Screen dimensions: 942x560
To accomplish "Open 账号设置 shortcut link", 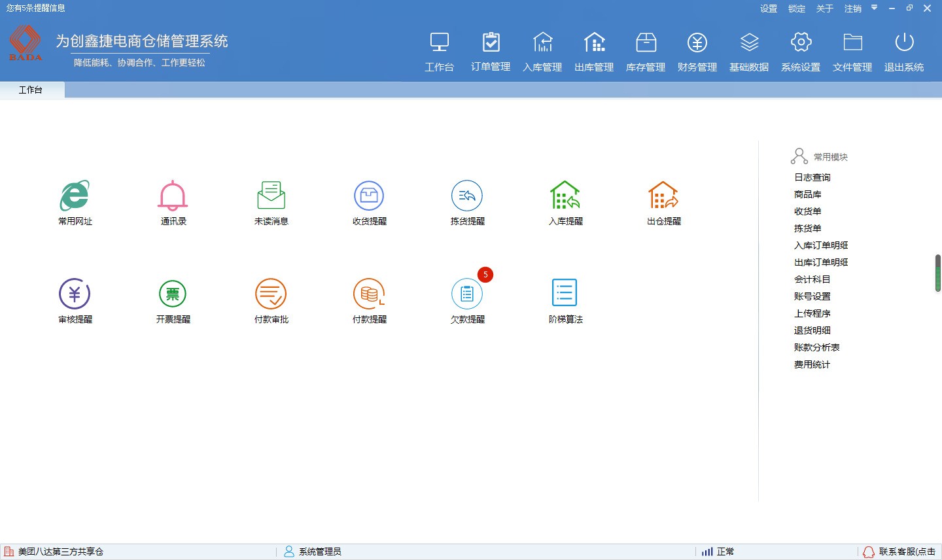I will tap(812, 296).
